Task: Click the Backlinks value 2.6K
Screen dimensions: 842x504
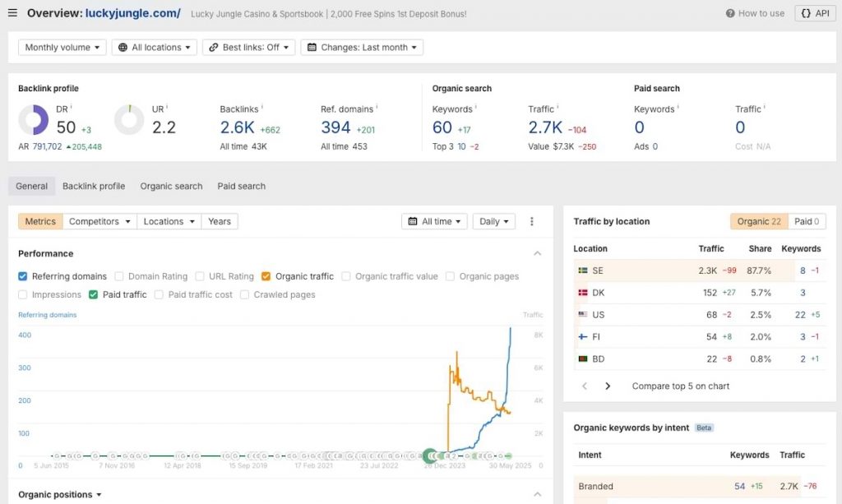Action: click(x=237, y=127)
